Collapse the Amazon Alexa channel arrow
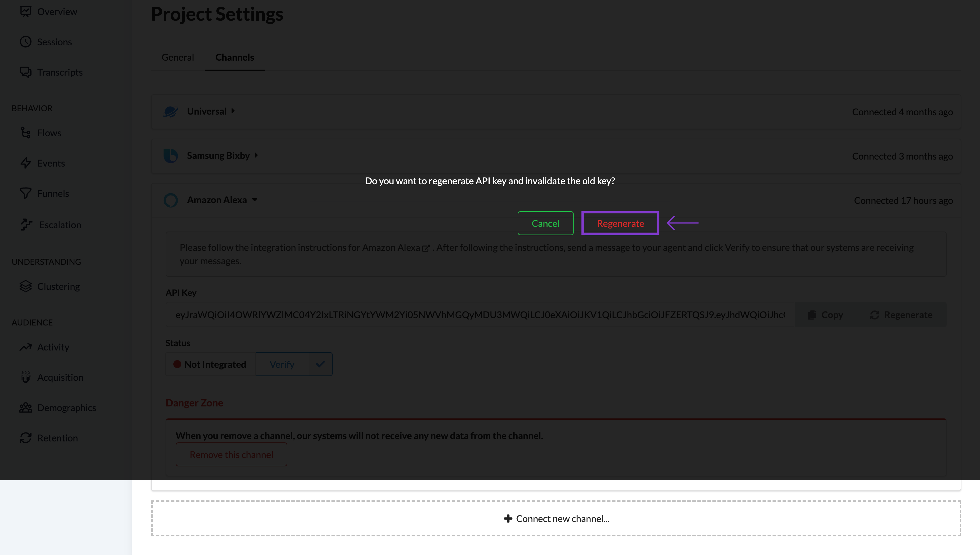The height and width of the screenshot is (555, 980). click(x=255, y=200)
